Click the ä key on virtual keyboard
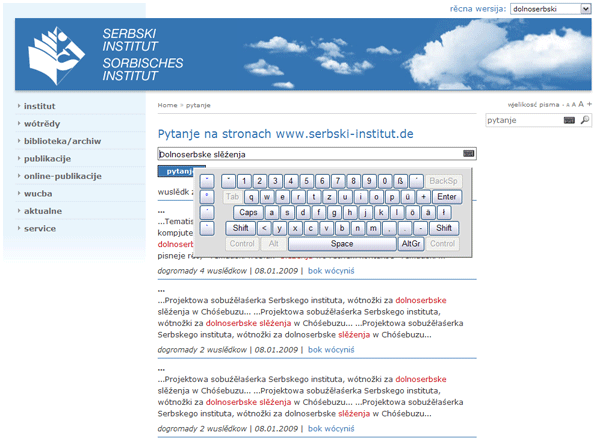The image size is (600, 441). point(428,212)
